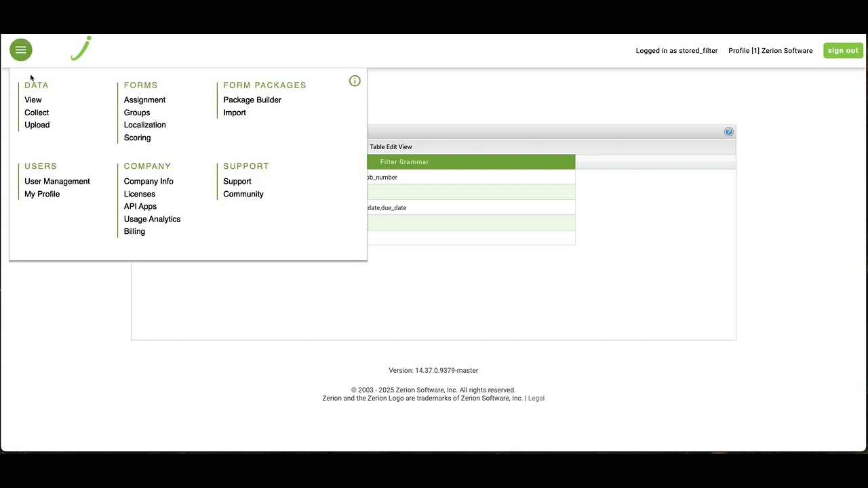Click the green Zerion logo

pos(81,49)
